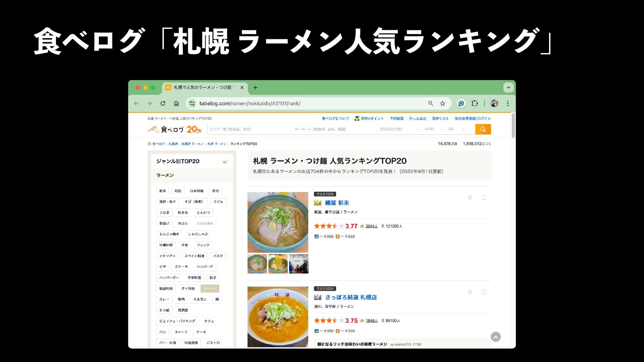
Task: Open the Grammarly extension icon
Action: pyautogui.click(x=461, y=103)
